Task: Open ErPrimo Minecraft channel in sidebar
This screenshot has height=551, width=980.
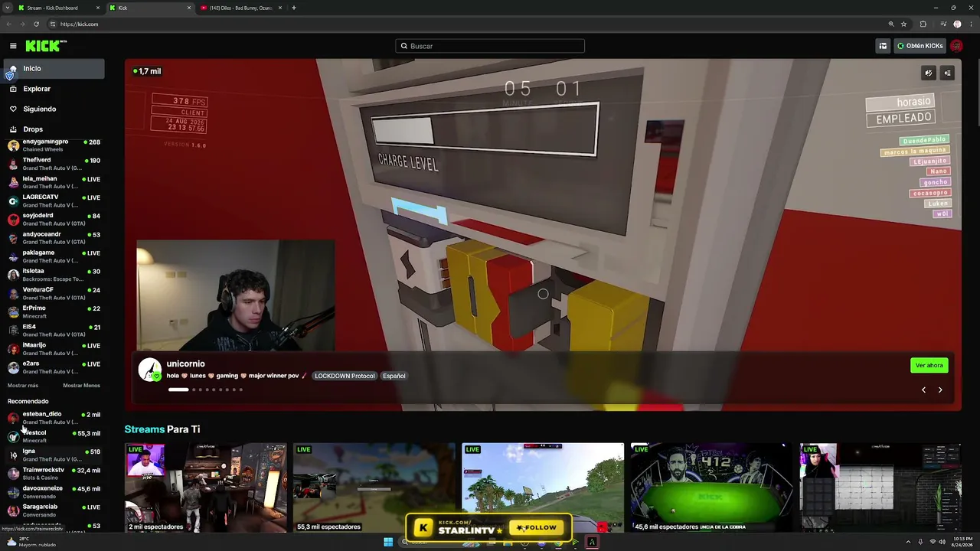Action: (54, 311)
